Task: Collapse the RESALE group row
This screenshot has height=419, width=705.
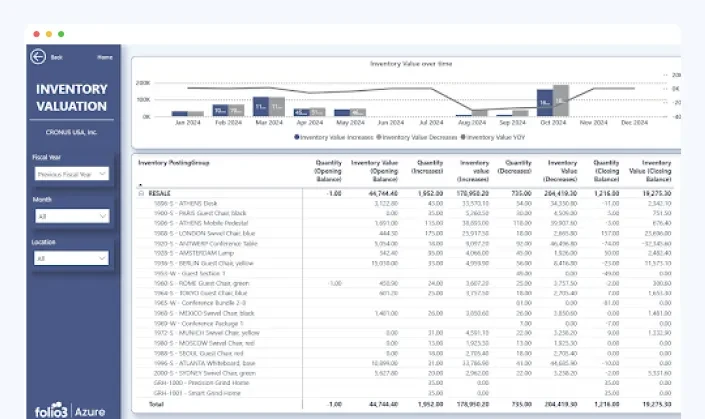Action: coord(141,193)
